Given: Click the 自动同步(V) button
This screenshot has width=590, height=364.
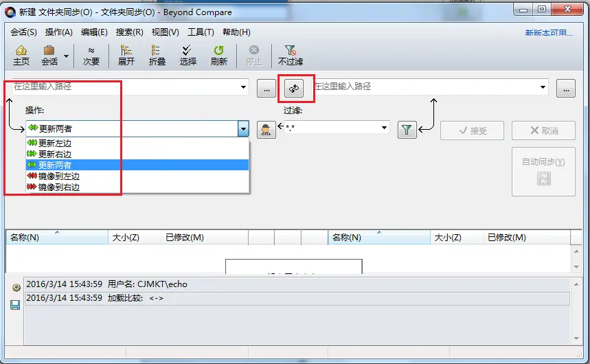Looking at the screenshot, I should point(543,172).
